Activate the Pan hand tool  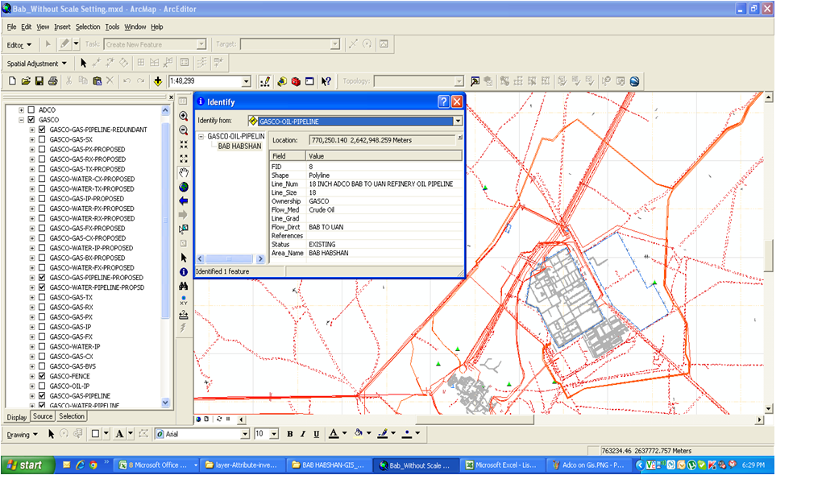coord(183,172)
